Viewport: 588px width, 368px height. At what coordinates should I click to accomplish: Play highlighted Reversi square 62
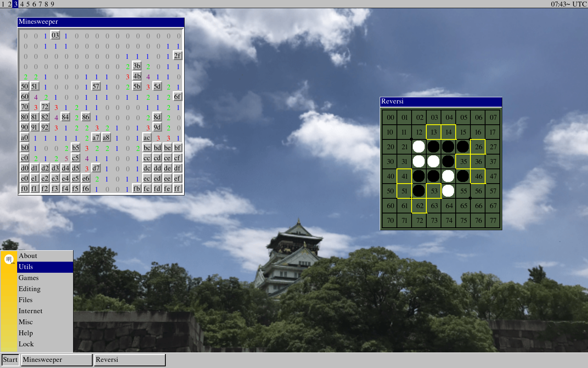pos(419,206)
